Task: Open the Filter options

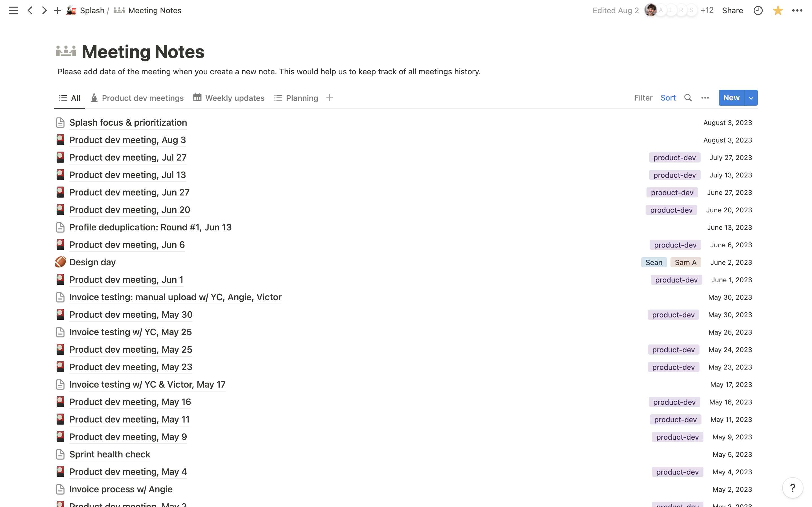Action: click(x=643, y=98)
